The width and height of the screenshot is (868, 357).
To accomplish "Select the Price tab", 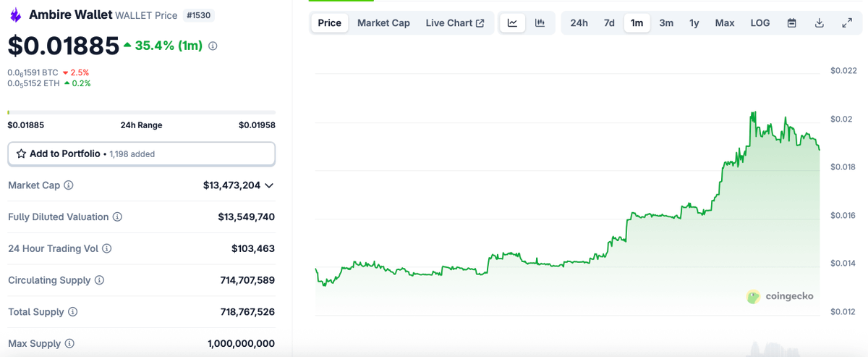I will [x=329, y=23].
